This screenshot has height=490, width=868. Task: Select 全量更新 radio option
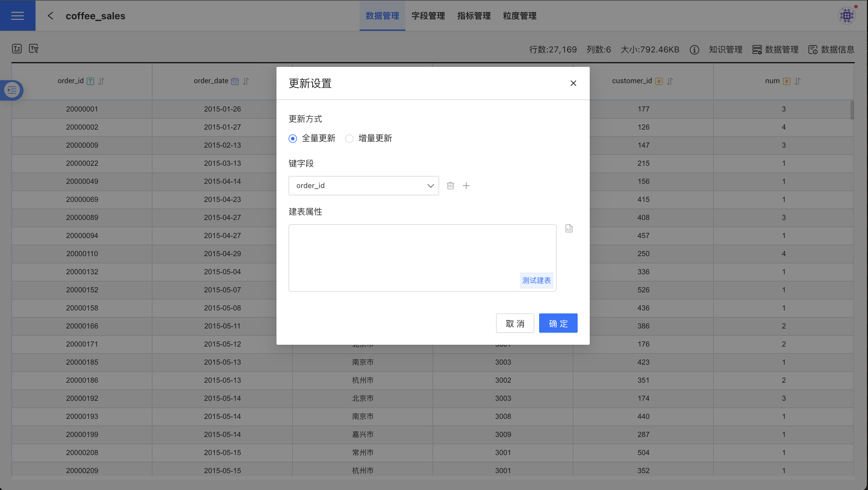coord(293,139)
